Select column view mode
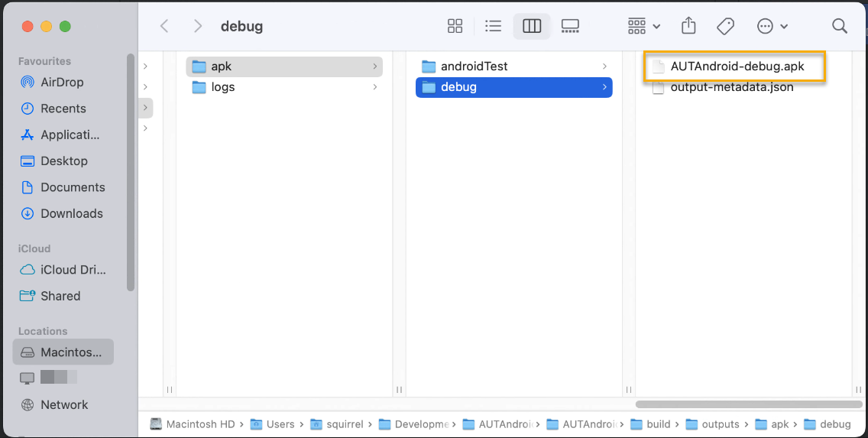The image size is (868, 438). (x=532, y=26)
